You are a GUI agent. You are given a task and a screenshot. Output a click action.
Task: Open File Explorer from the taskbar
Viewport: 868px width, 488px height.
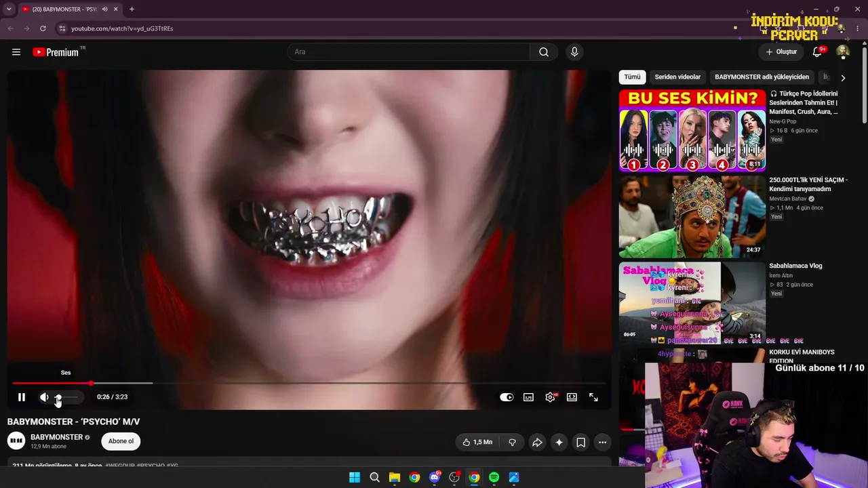(x=395, y=478)
